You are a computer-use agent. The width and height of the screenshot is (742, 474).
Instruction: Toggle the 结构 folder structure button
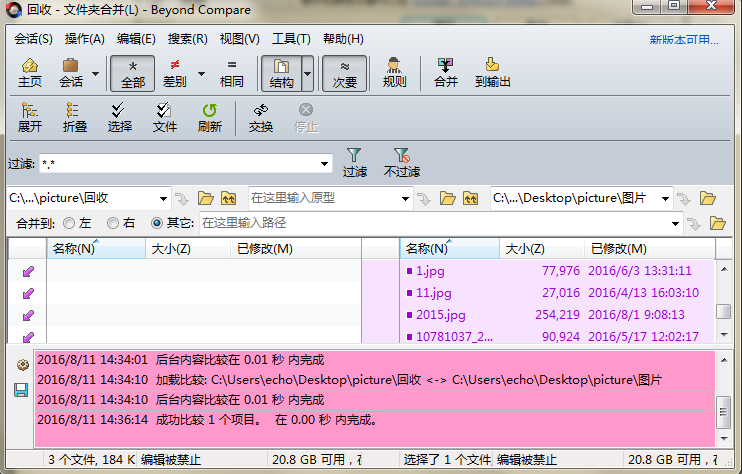[282, 73]
